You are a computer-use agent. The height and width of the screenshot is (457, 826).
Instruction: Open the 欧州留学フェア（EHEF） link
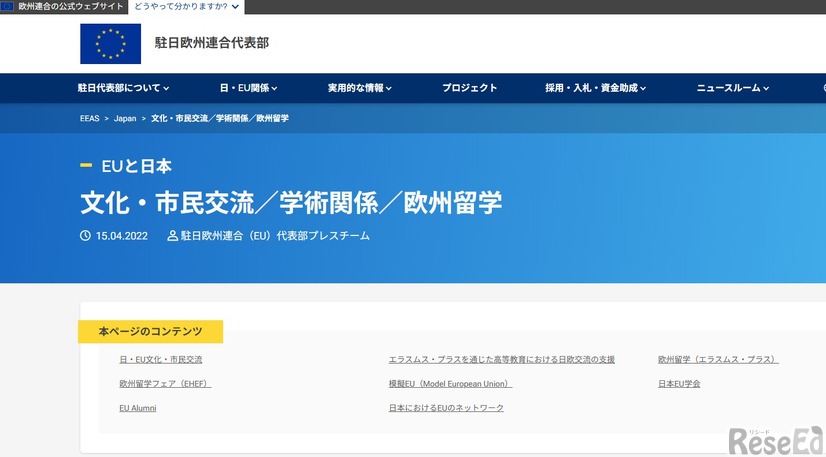165,384
